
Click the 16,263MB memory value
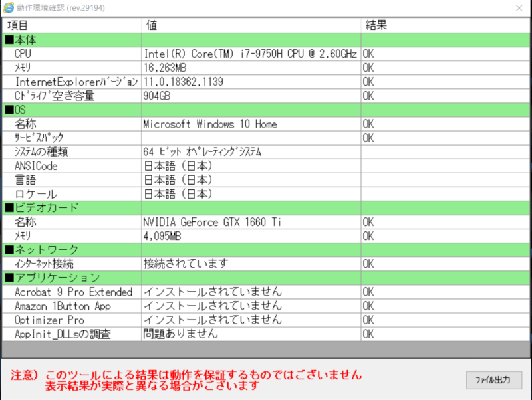coord(165,68)
